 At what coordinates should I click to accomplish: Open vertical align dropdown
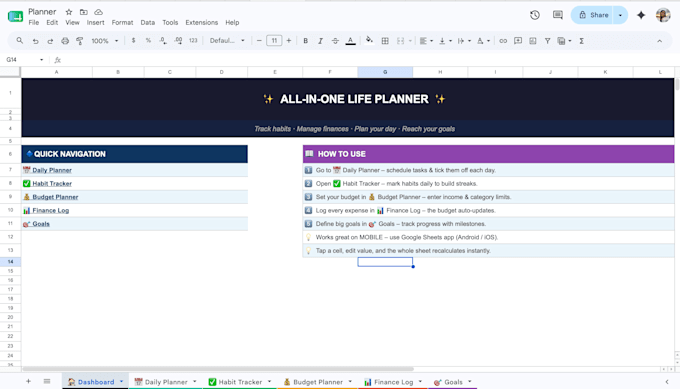click(445, 41)
